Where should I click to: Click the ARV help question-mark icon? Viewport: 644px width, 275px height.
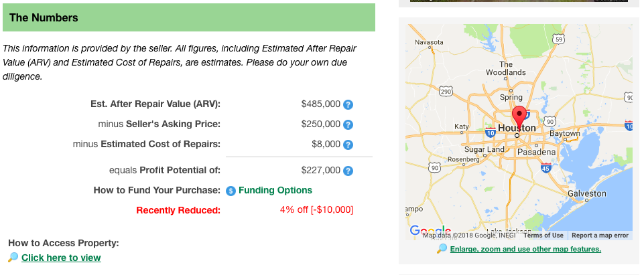click(x=348, y=104)
